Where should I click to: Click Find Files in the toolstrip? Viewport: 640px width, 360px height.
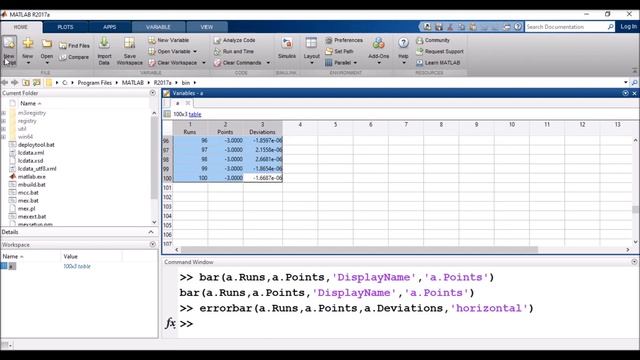point(74,46)
